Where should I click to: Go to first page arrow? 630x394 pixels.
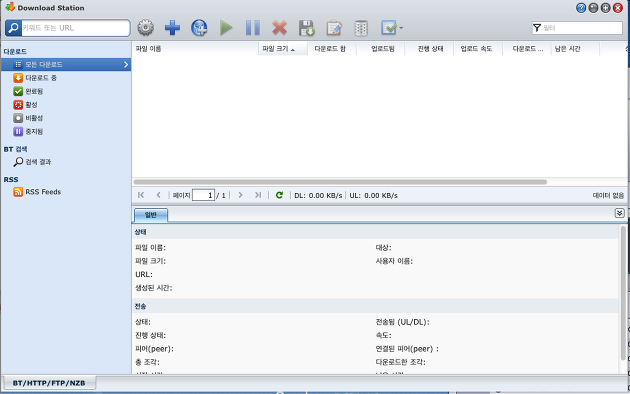point(141,195)
